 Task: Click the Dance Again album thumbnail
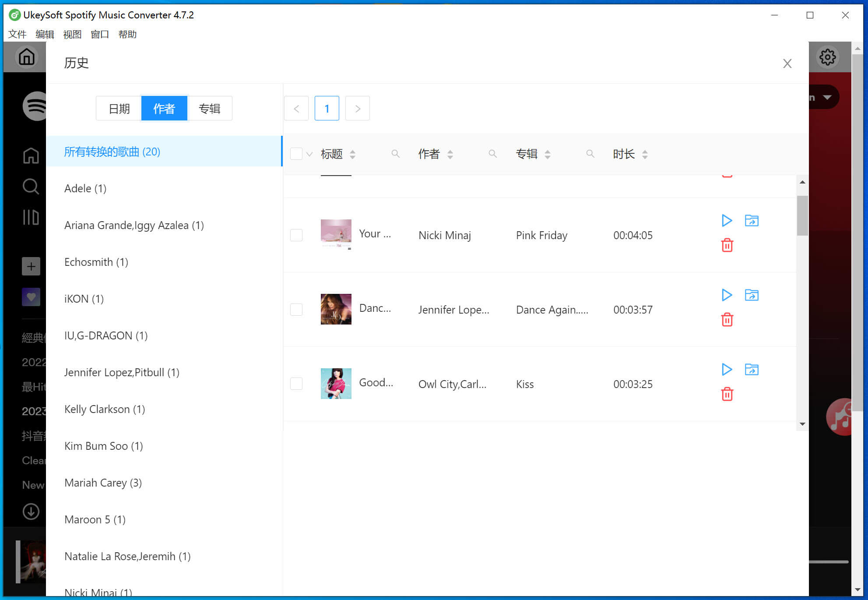(336, 309)
